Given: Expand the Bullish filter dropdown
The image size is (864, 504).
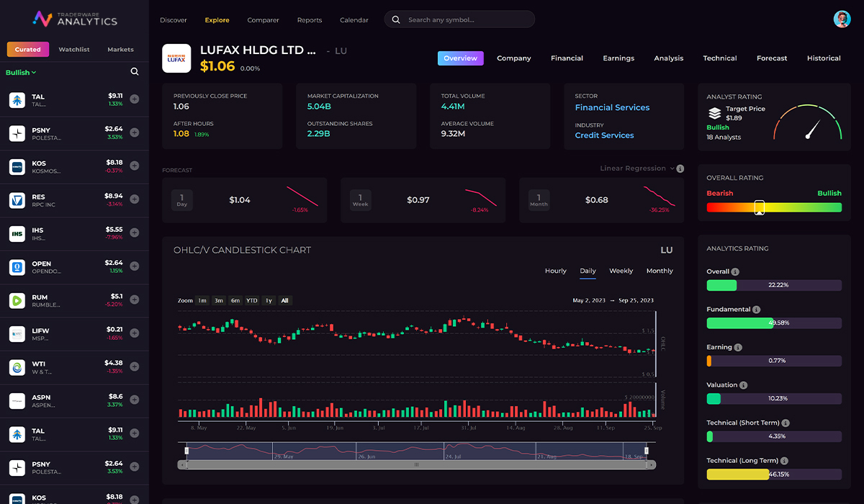Looking at the screenshot, I should point(21,73).
